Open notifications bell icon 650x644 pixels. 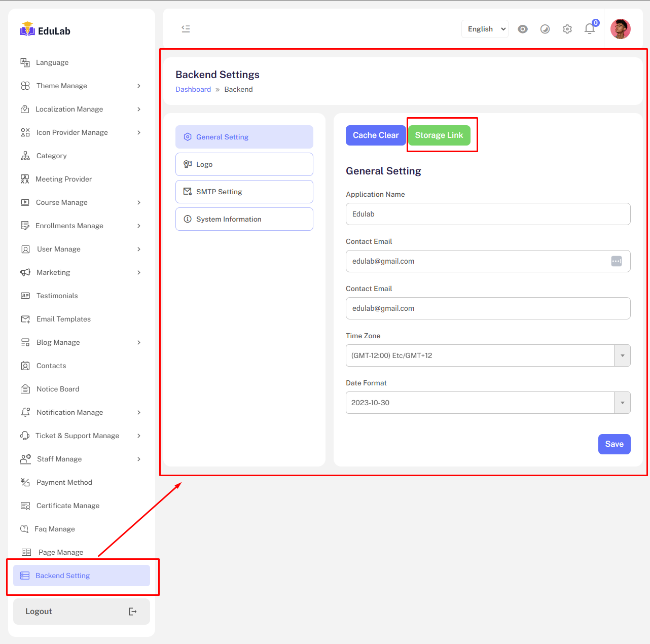589,29
